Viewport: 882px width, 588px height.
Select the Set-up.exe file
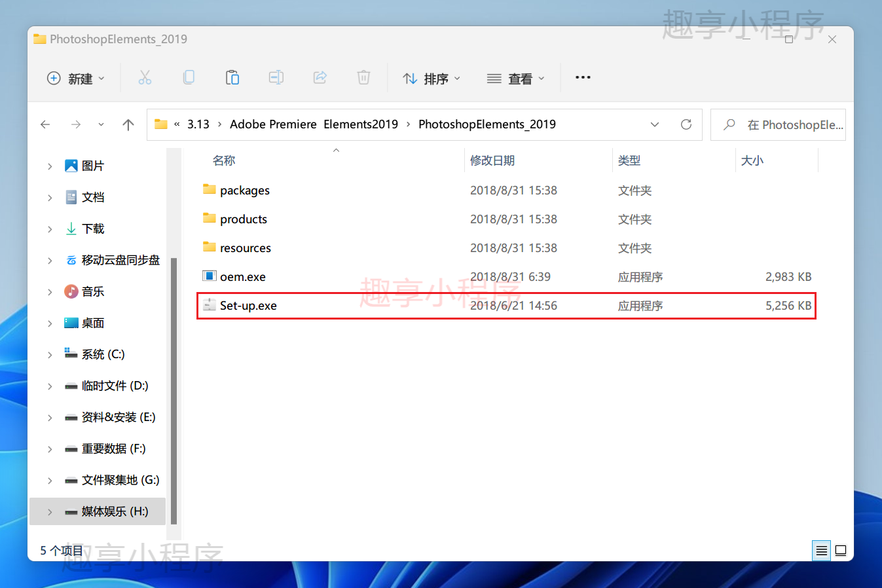tap(507, 306)
